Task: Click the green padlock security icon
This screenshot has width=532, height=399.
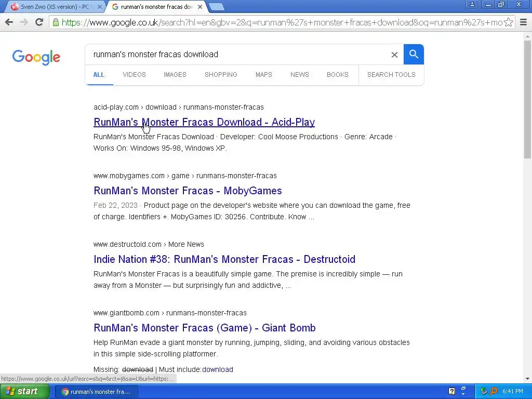Action: click(56, 22)
